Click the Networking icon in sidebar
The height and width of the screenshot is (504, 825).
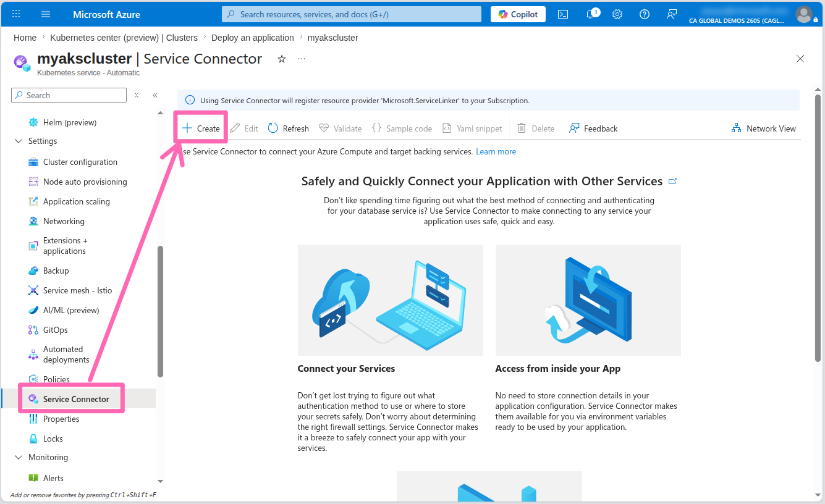[33, 221]
